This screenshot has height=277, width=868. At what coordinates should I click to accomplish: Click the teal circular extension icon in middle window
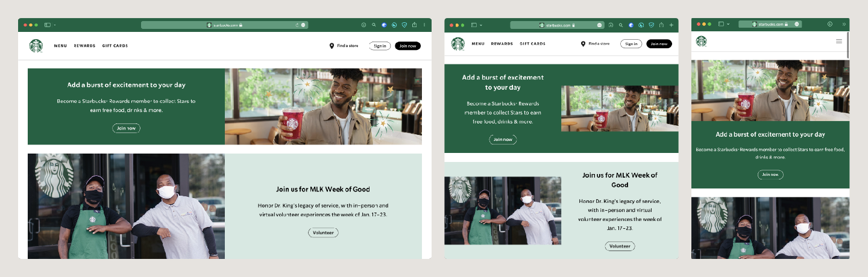tap(641, 25)
